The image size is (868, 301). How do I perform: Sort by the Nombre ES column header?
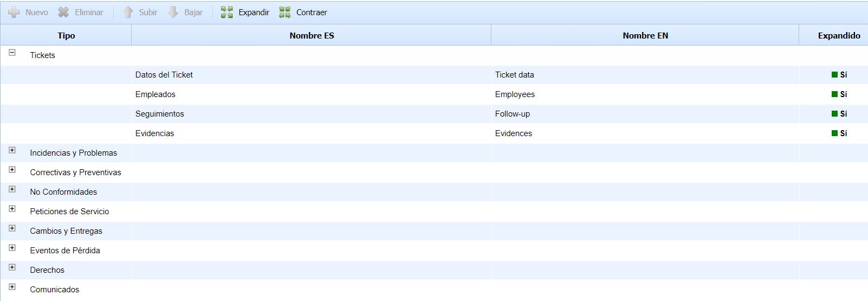coord(312,36)
